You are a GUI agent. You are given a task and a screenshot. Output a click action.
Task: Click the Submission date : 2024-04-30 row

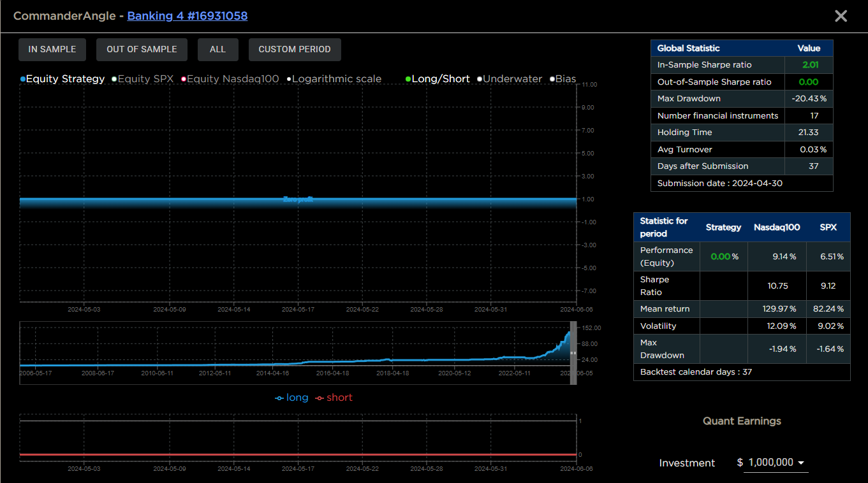pos(742,184)
